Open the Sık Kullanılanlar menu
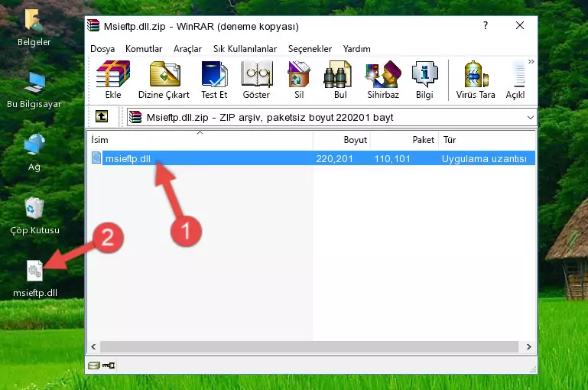This screenshot has width=588, height=390. (245, 49)
